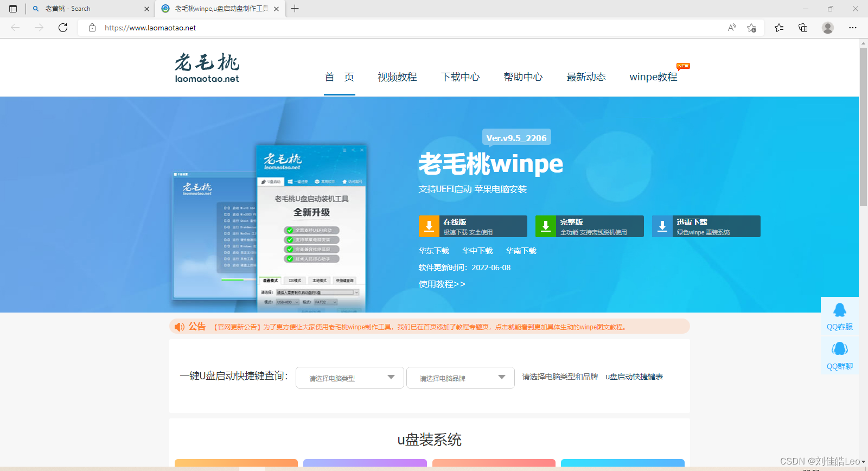868x471 pixels.
Task: Click the 老毛桃 laomaotao.net logo
Action: [x=207, y=68]
